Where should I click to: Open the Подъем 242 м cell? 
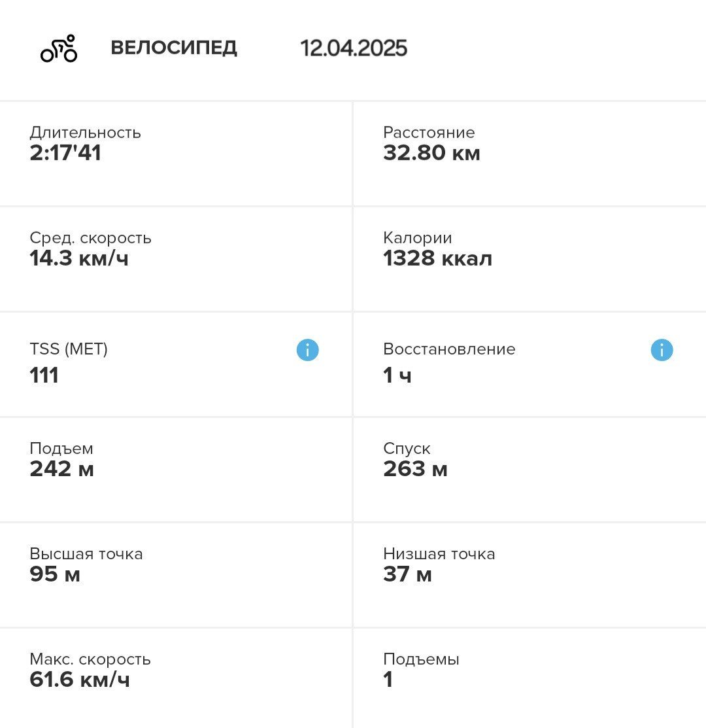point(176,470)
